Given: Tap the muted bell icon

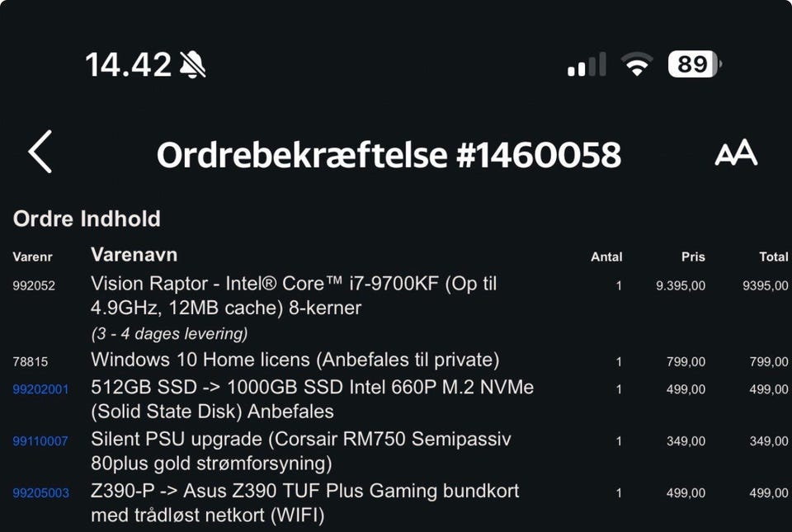Looking at the screenshot, I should [193, 64].
